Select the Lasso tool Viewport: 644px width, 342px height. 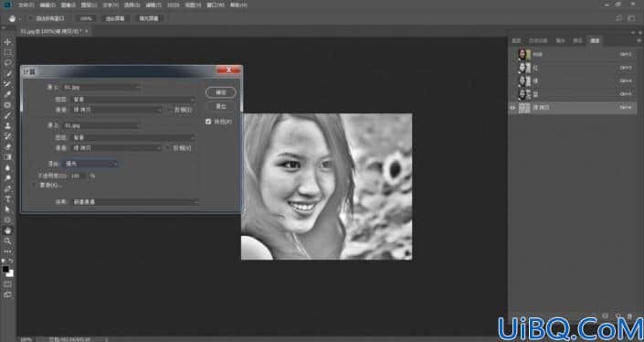click(x=7, y=63)
